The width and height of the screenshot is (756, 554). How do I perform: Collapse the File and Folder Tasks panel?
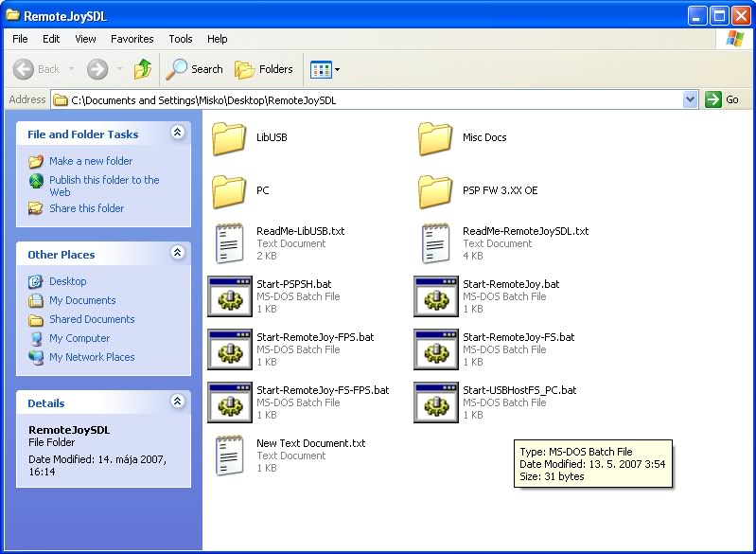tap(177, 134)
